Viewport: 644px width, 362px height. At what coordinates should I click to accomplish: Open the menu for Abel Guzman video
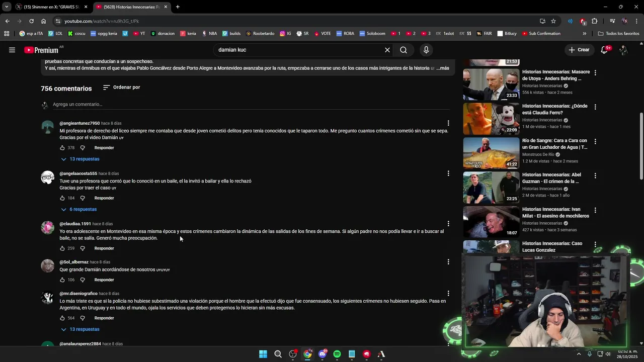595,176
